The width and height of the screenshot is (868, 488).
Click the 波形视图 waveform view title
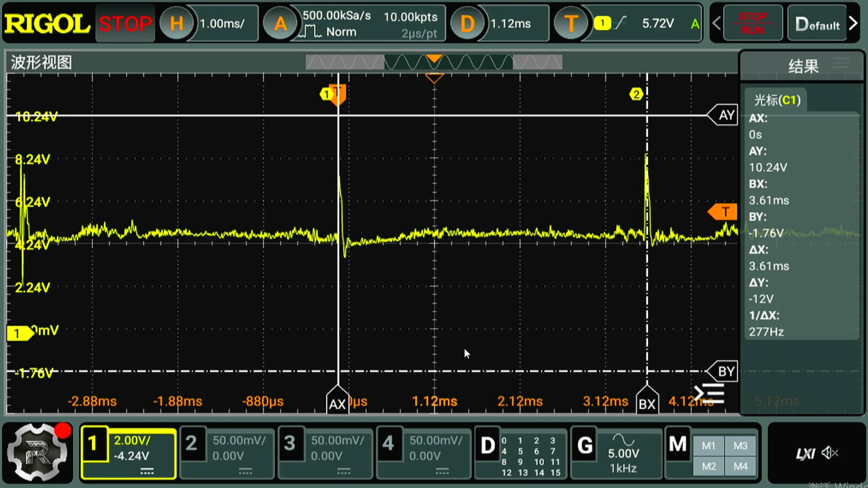pyautogui.click(x=41, y=62)
